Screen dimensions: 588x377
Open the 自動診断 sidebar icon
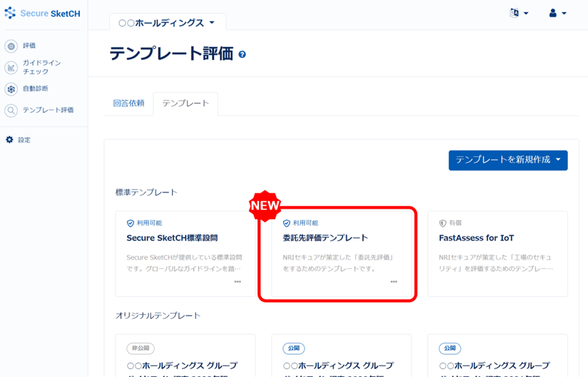point(11,89)
